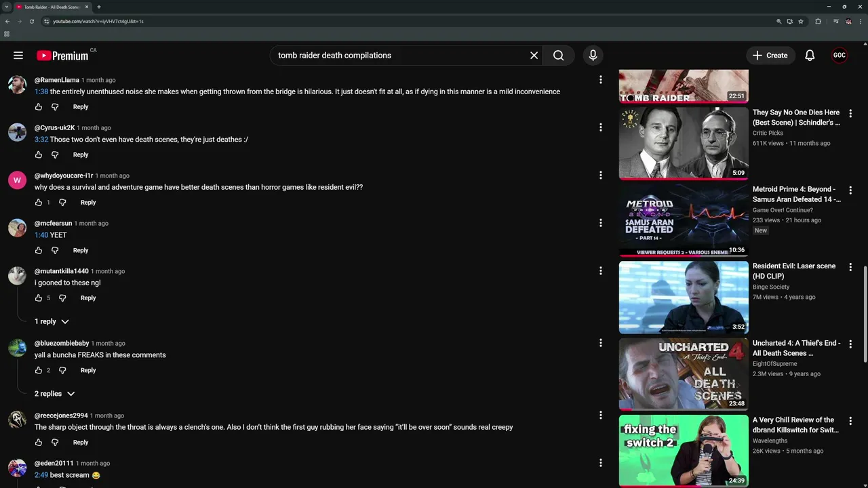Jump to timestamp 2:49 in comment

(x=41, y=475)
